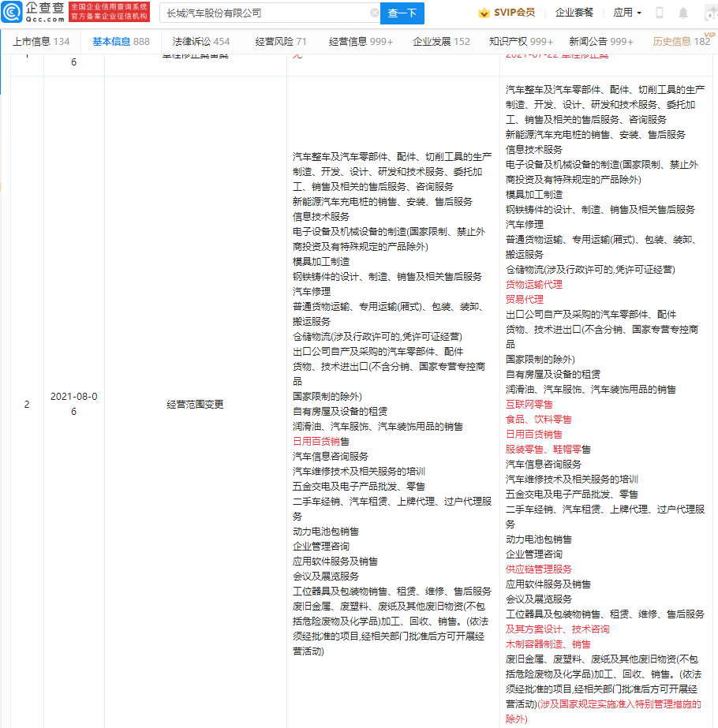This screenshot has height=728, width=718.
Task: Click the 查一下 search button
Action: (402, 13)
